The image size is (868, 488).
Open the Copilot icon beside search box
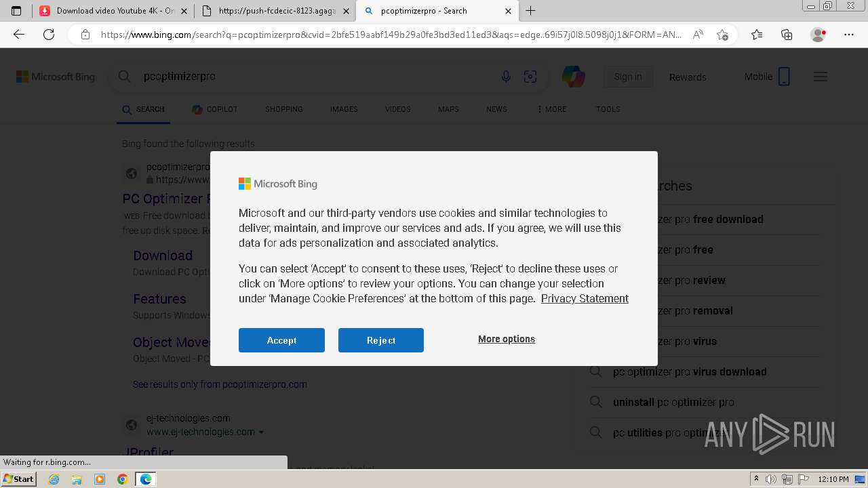coord(574,77)
